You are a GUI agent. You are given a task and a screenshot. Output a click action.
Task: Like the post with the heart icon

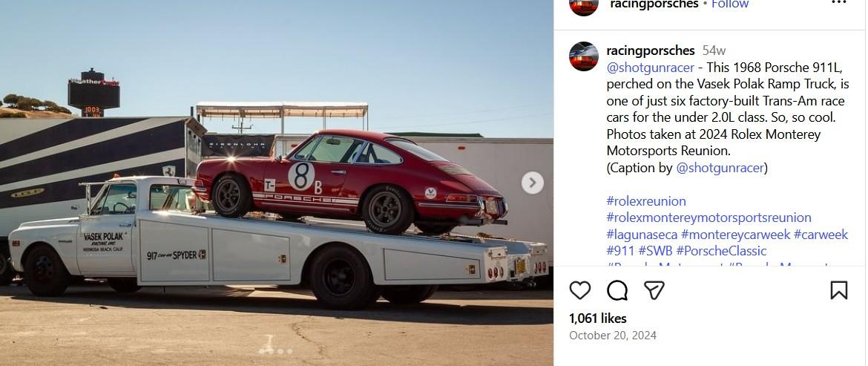579,290
